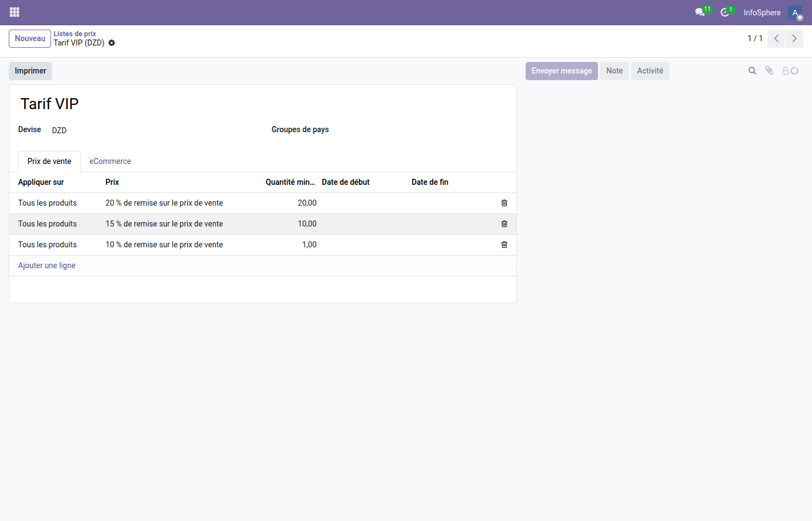
Task: Navigate back using Listes de prix breadcrumb
Action: 75,33
